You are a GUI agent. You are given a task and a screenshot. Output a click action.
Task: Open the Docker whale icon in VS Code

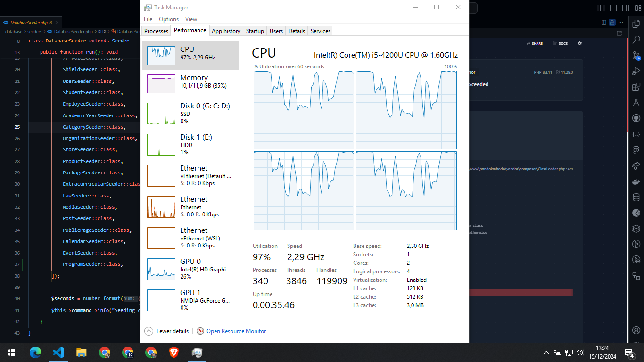pos(636,181)
